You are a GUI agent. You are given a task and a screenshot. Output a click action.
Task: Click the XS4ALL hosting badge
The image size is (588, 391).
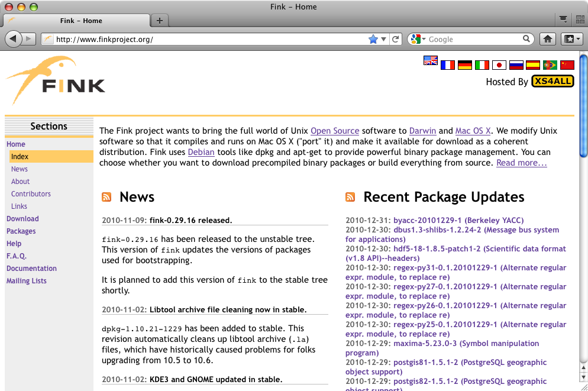pos(553,82)
